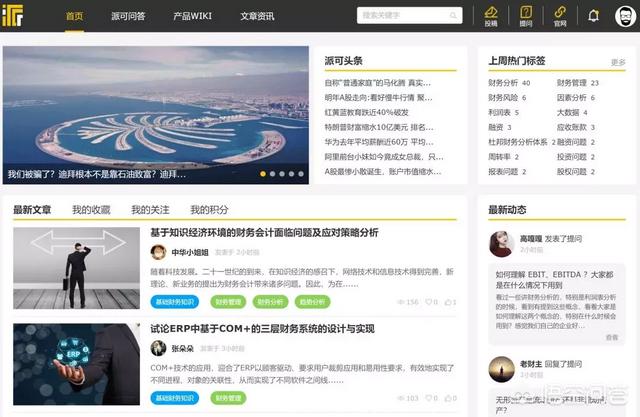Click the 官网 official site link icon
640x417 pixels.
click(x=560, y=15)
